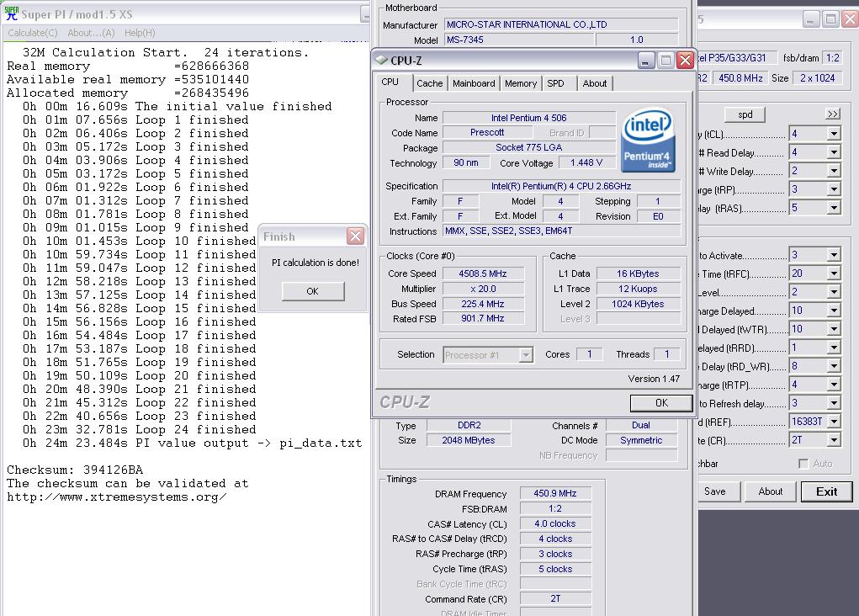This screenshot has width=859, height=616.
Task: Click the Rated FSB value 901.7 MHz
Action: point(483,318)
